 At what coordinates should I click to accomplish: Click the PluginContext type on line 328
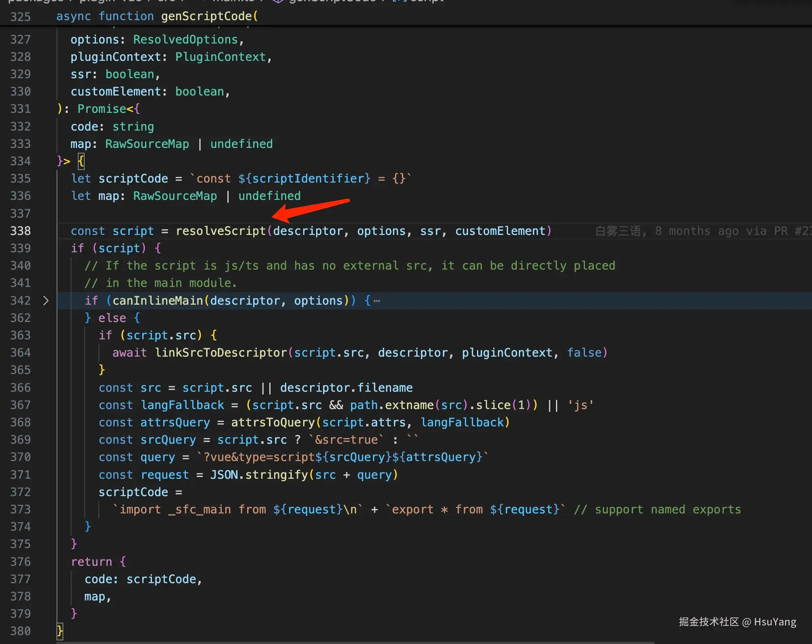click(221, 57)
